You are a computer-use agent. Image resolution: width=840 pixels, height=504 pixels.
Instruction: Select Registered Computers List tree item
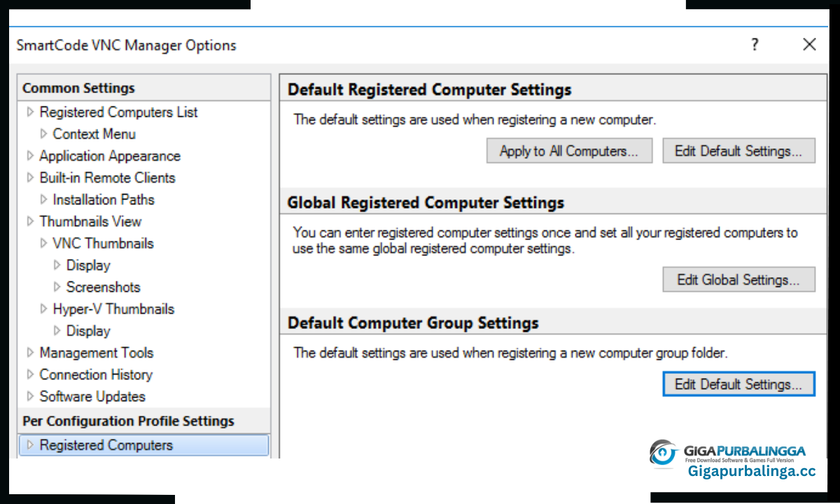118,112
